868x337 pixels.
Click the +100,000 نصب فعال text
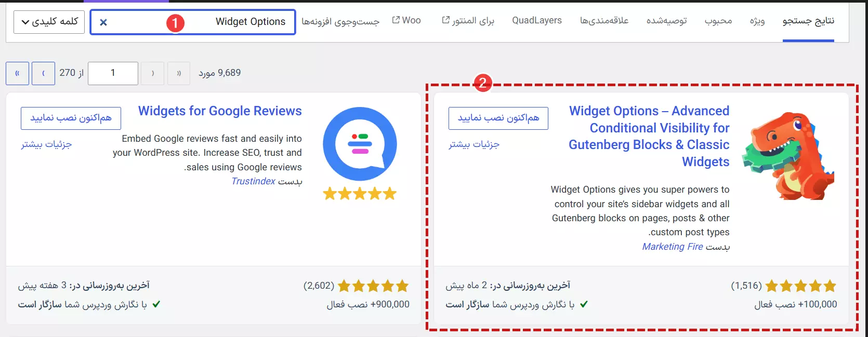[796, 305]
